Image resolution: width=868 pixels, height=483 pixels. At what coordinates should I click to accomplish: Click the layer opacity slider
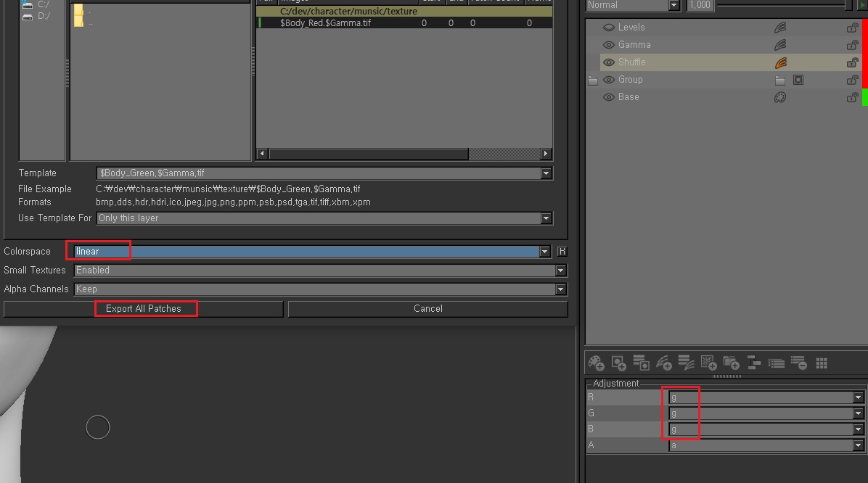785,5
